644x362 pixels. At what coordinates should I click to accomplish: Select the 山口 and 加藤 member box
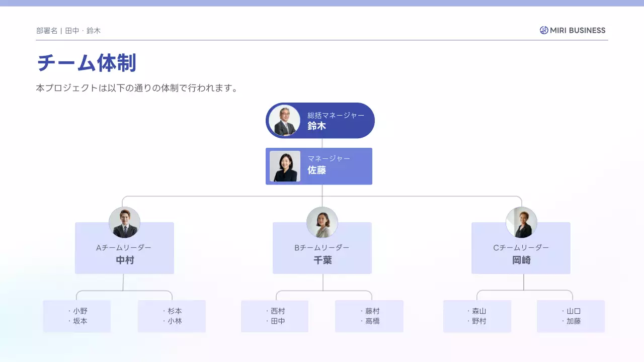click(x=571, y=316)
